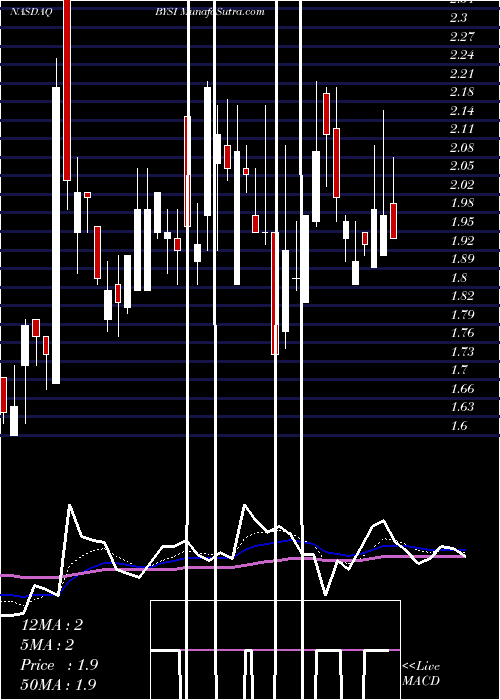Select the 1.76 price axis label

462,333
